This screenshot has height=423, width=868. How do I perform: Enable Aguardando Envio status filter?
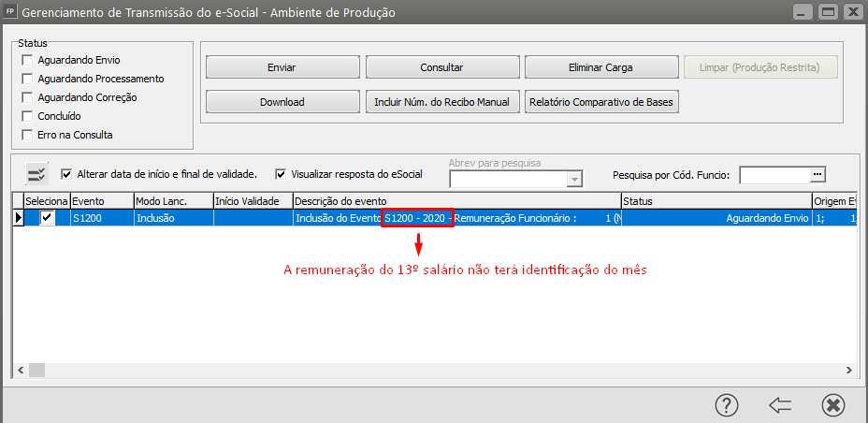point(26,60)
